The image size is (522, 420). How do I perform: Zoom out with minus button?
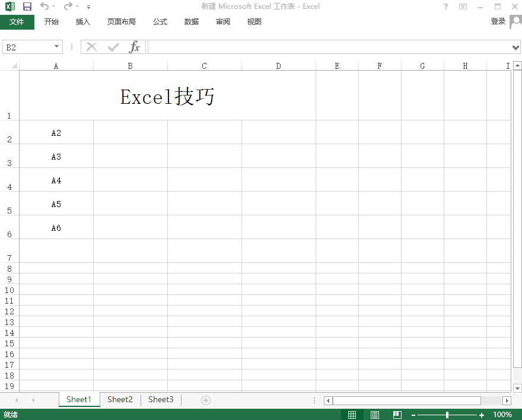(413, 415)
